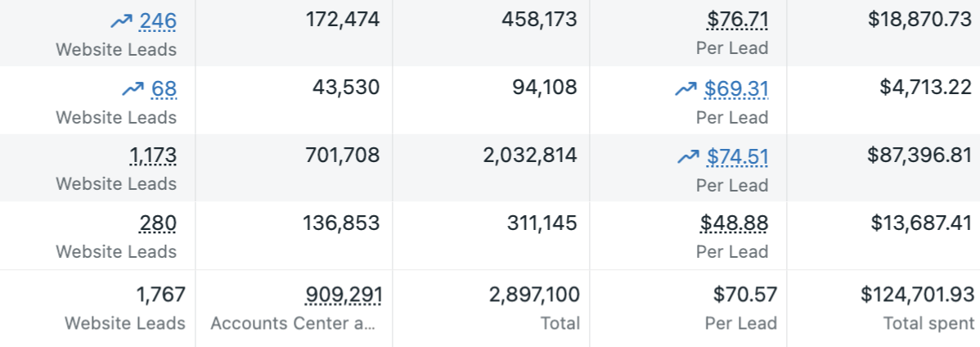Image resolution: width=980 pixels, height=347 pixels.
Task: Open the 68 Website Leads link
Action: pos(164,88)
